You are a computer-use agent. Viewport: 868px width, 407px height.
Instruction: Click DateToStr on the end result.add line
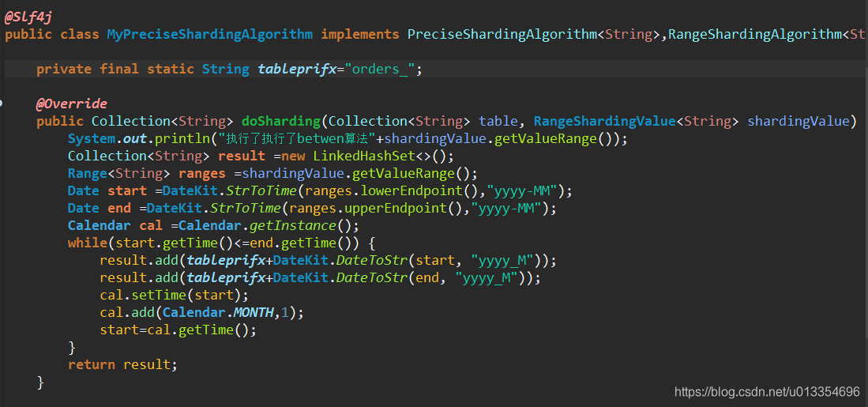point(372,277)
